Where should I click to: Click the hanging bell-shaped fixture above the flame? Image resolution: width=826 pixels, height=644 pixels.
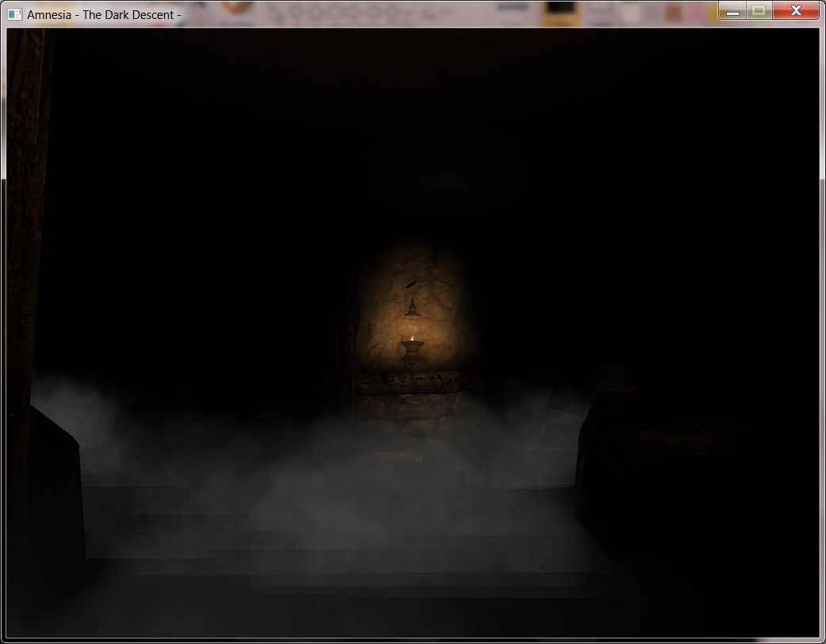click(x=411, y=309)
